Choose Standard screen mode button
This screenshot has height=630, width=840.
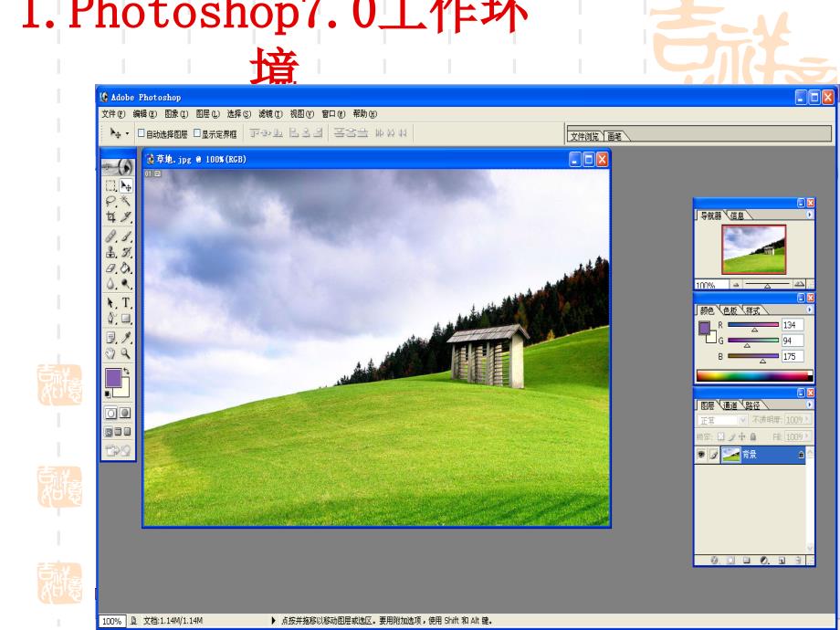(x=109, y=432)
